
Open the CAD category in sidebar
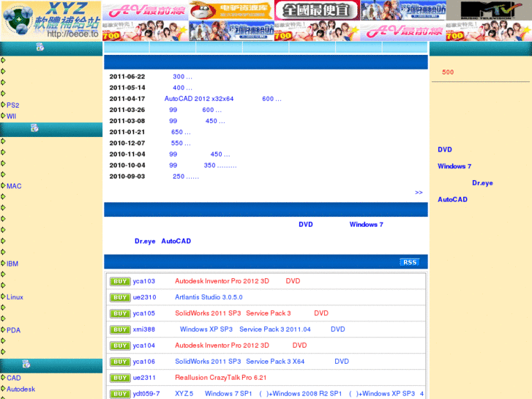point(14,378)
